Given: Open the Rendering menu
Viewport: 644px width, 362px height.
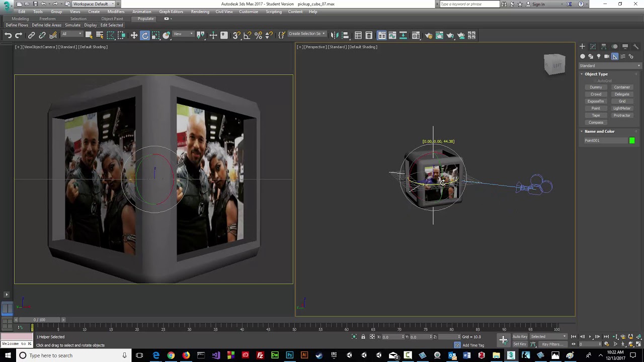Looking at the screenshot, I should 200,12.
